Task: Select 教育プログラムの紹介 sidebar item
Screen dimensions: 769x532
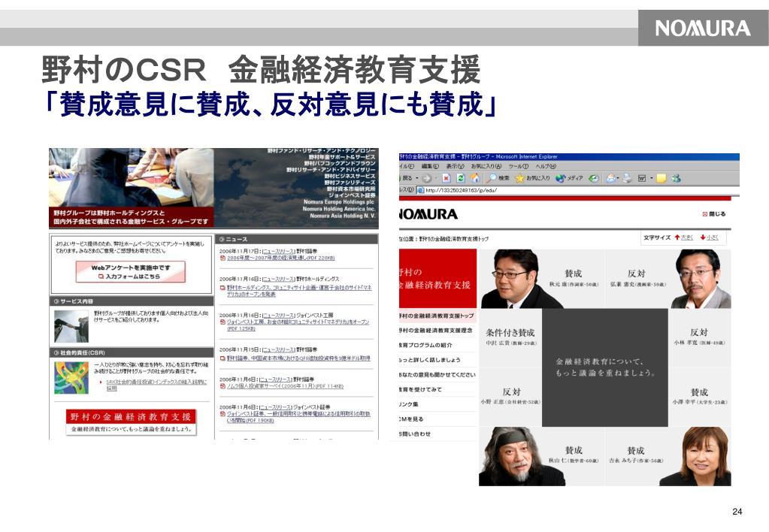Action: click(437, 345)
